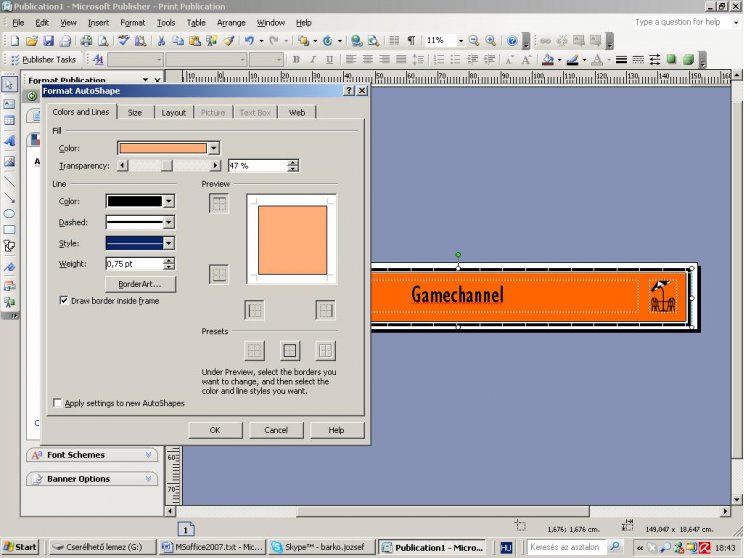Click the Weight spinner arrows
The height and width of the screenshot is (558, 744).
pyautogui.click(x=169, y=264)
